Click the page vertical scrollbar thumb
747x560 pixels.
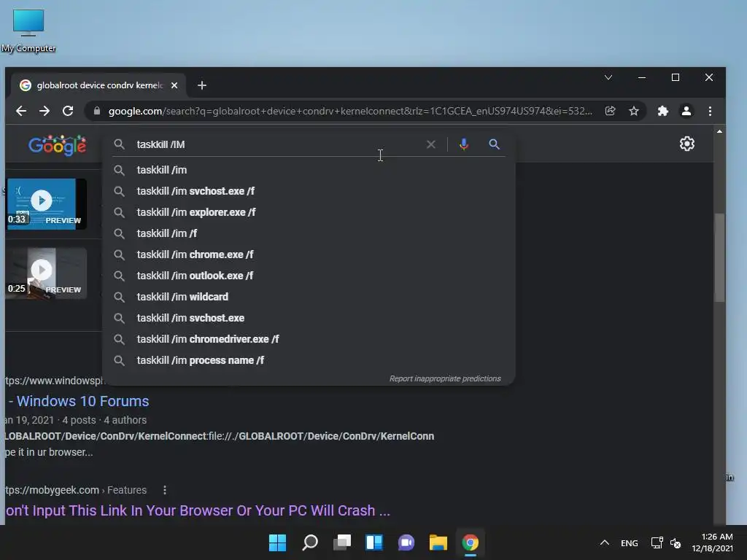[x=719, y=257]
